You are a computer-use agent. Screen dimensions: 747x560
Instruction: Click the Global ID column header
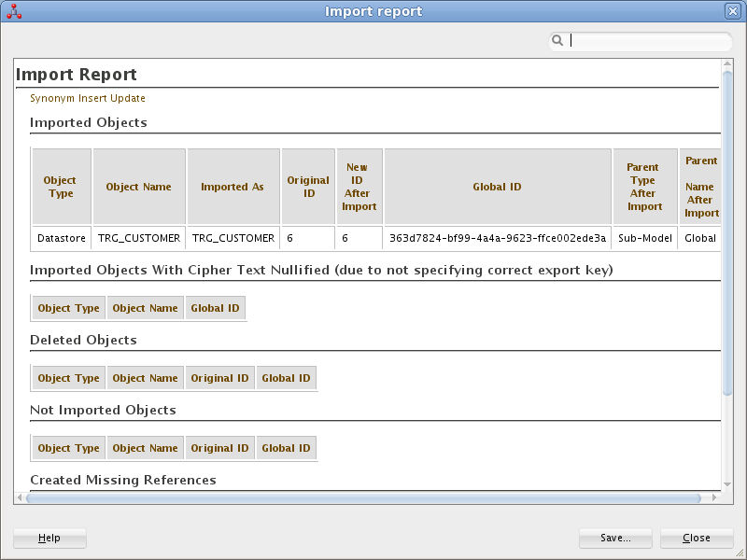497,185
